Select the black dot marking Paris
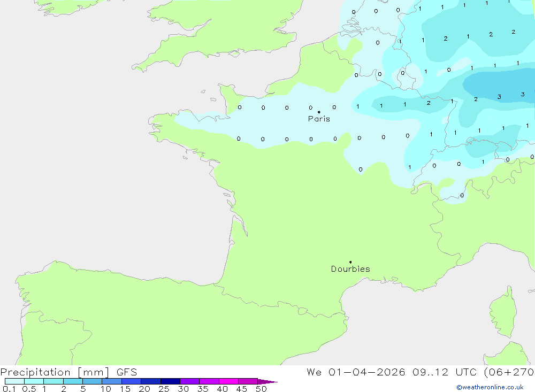Image resolution: width=535 pixels, height=392 pixels. tap(319, 112)
